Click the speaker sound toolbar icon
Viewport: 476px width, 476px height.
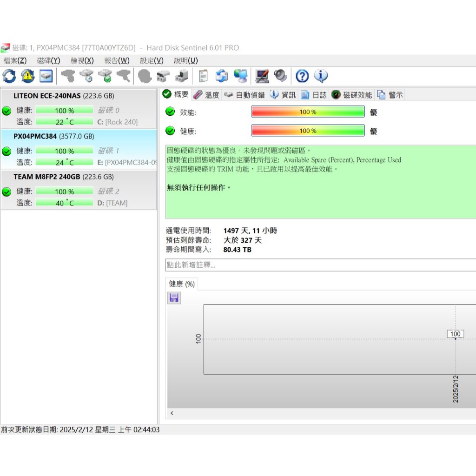tap(281, 76)
